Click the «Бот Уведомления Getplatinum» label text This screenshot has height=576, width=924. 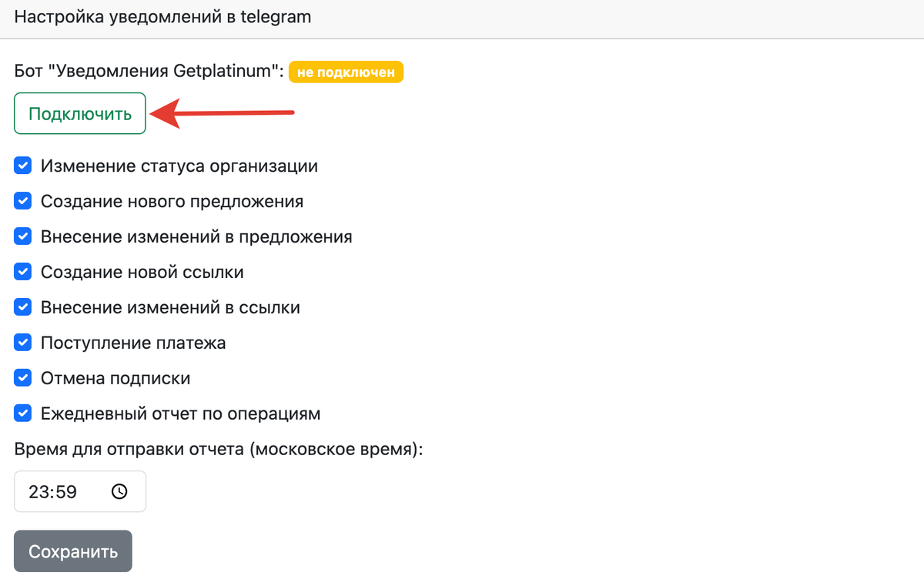(x=149, y=72)
